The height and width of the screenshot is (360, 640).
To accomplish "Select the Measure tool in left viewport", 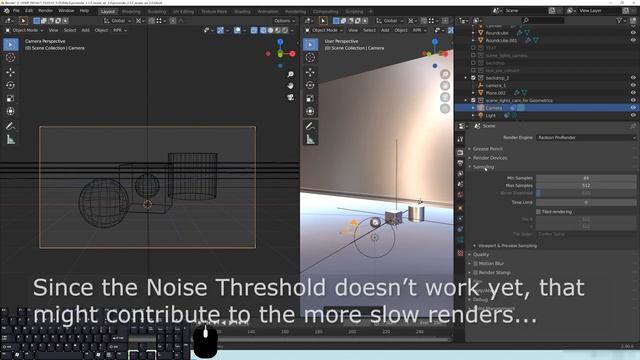I will pyautogui.click(x=11, y=140).
